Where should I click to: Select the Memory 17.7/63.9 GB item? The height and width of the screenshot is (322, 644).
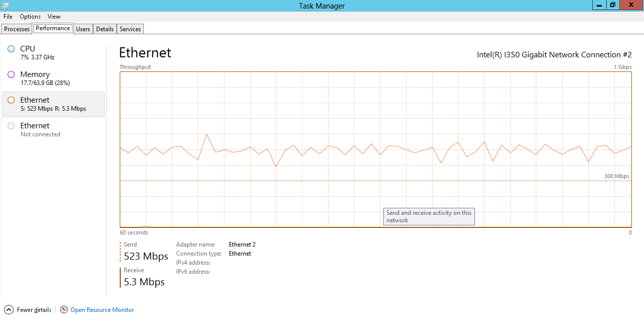(x=53, y=78)
